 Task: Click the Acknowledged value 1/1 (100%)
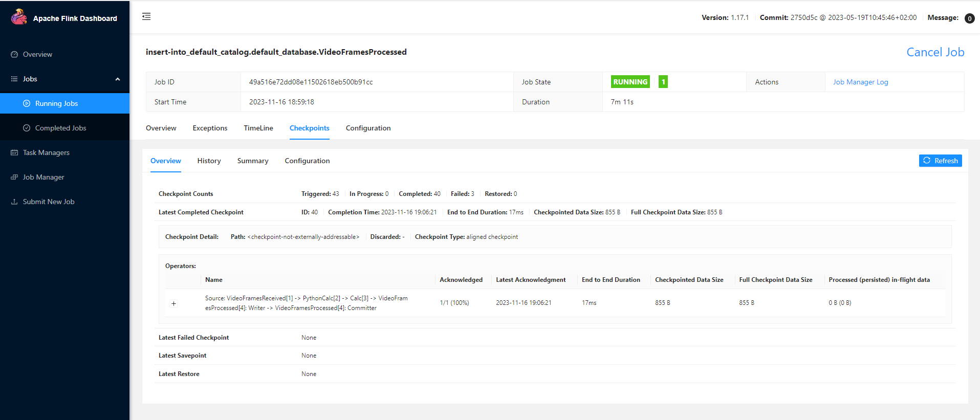(x=454, y=303)
